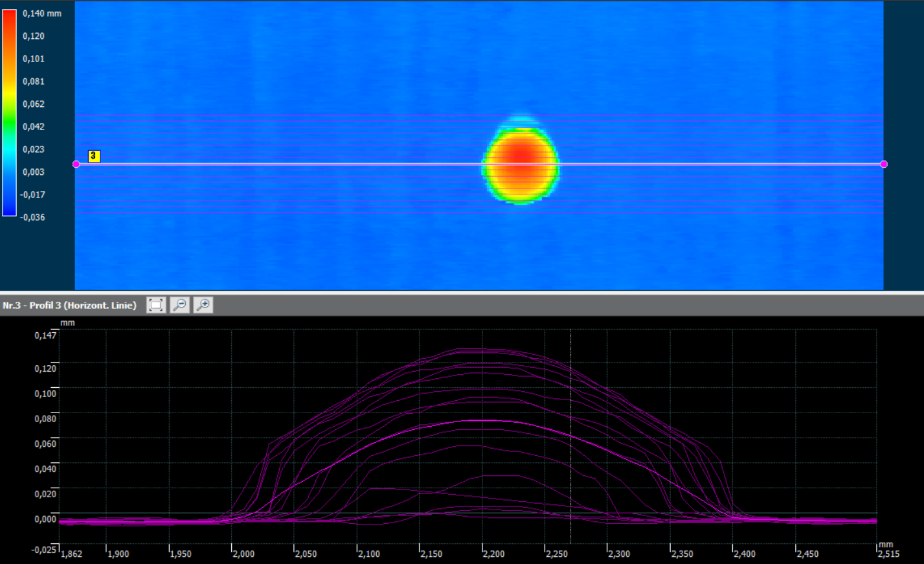The image size is (924, 564).
Task: Click the topmost magenta parallel line on height map
Action: [324, 116]
